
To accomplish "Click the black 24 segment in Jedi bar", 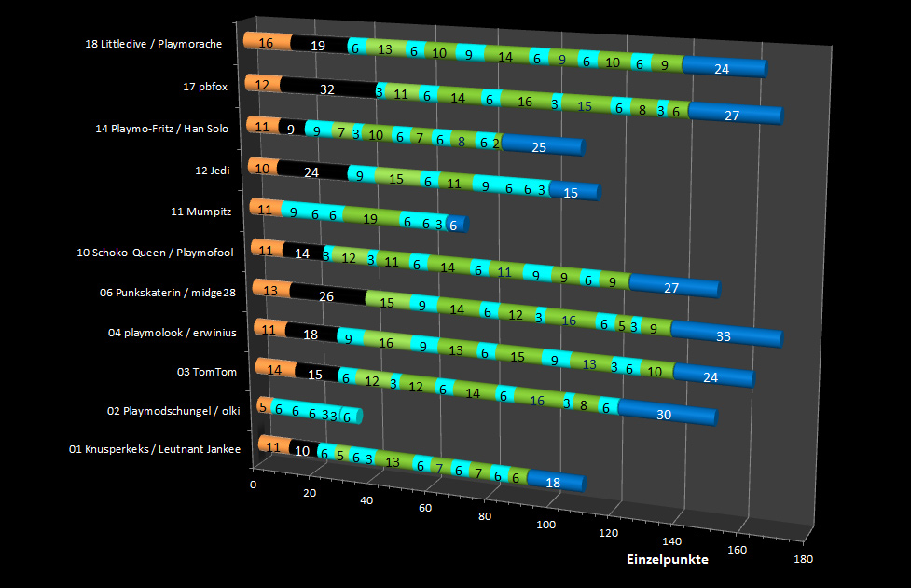I will click(x=311, y=171).
